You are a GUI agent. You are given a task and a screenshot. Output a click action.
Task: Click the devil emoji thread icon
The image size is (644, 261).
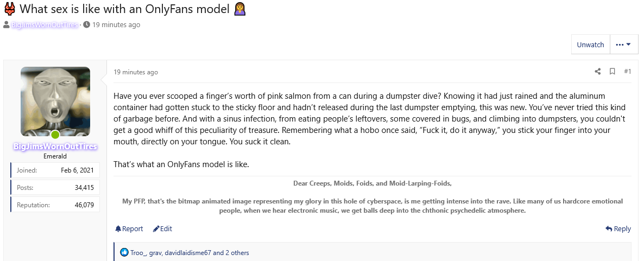(x=9, y=9)
